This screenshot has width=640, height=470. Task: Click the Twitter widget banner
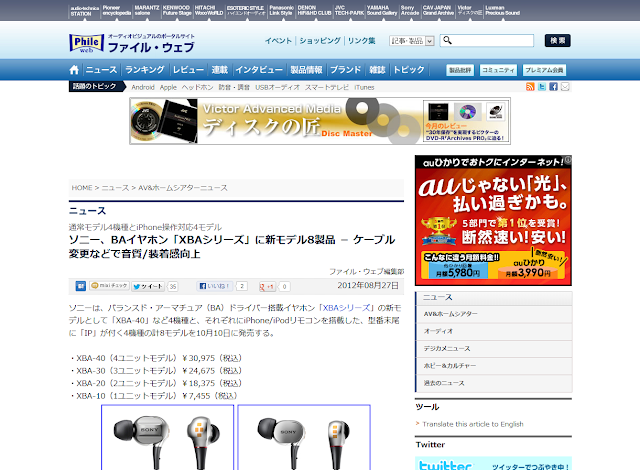point(493,463)
